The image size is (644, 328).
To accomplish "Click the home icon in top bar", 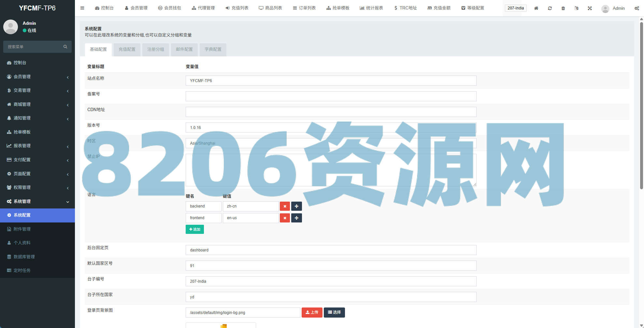I will click(536, 8).
